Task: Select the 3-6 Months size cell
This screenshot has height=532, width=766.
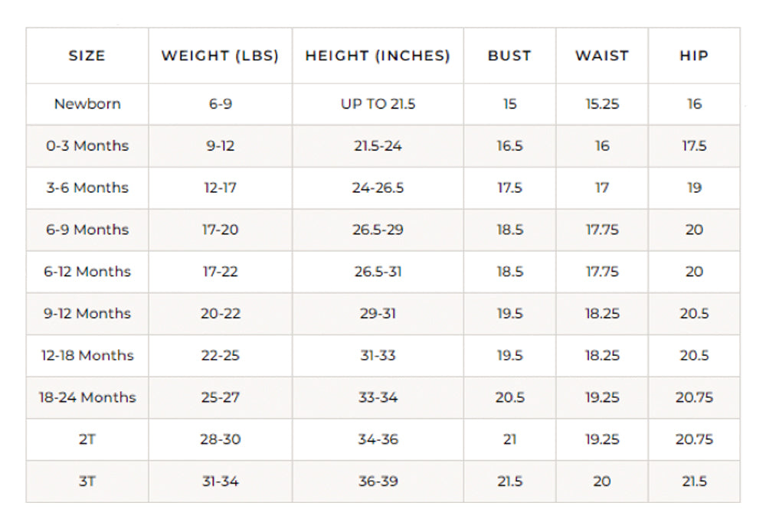Action: (x=87, y=188)
